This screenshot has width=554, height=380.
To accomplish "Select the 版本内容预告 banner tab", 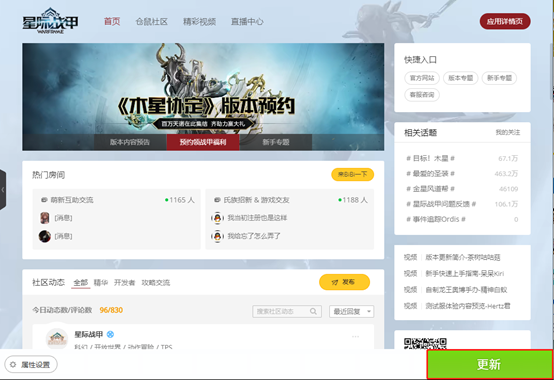I will (x=130, y=142).
